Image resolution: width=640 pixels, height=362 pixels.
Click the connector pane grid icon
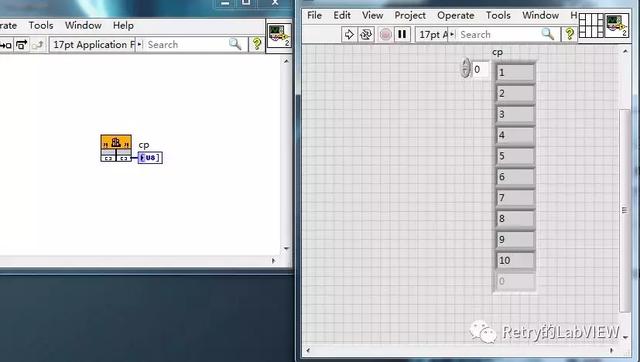pos(591,25)
